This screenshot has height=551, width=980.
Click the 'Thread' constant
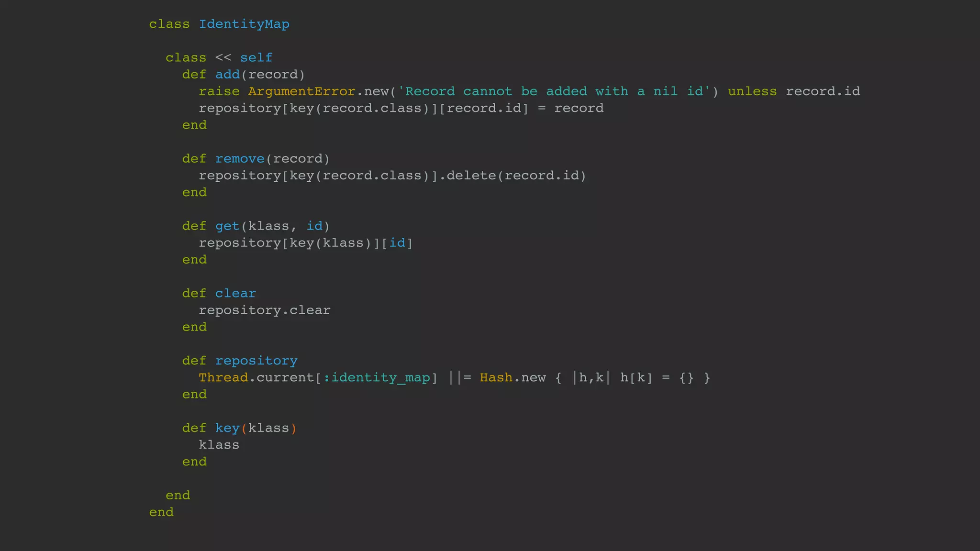click(223, 377)
